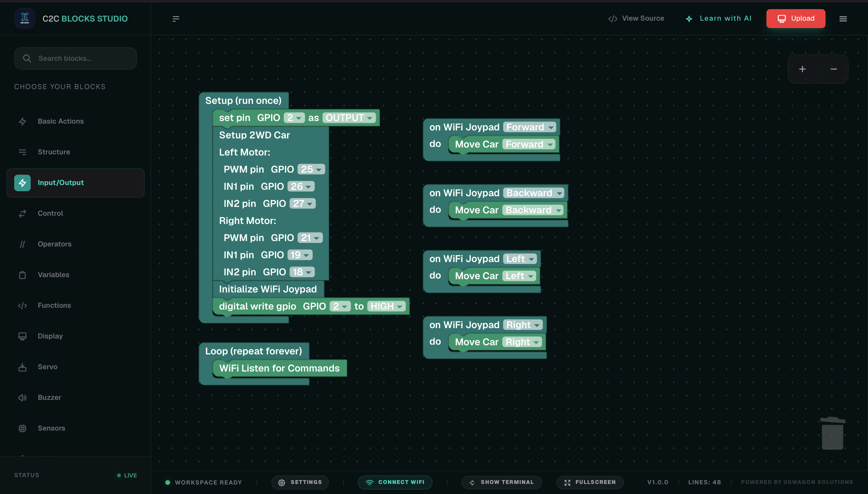This screenshot has width=868, height=494.
Task: Zoom out with the minus icon
Action: [833, 69]
